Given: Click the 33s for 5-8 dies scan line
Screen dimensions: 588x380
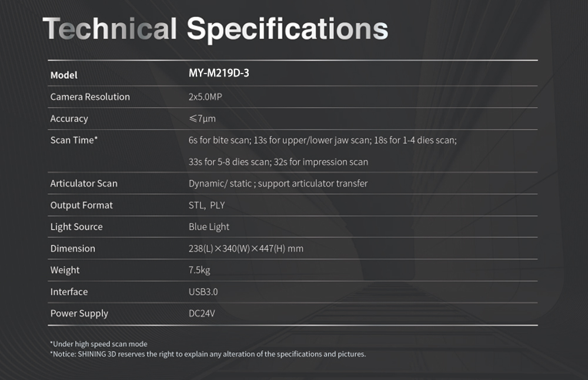Looking at the screenshot, I should click(278, 162).
